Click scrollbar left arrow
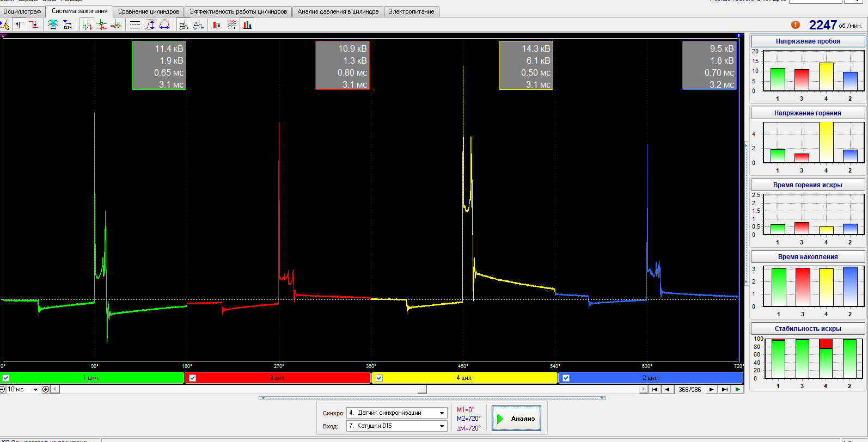 (x=54, y=389)
